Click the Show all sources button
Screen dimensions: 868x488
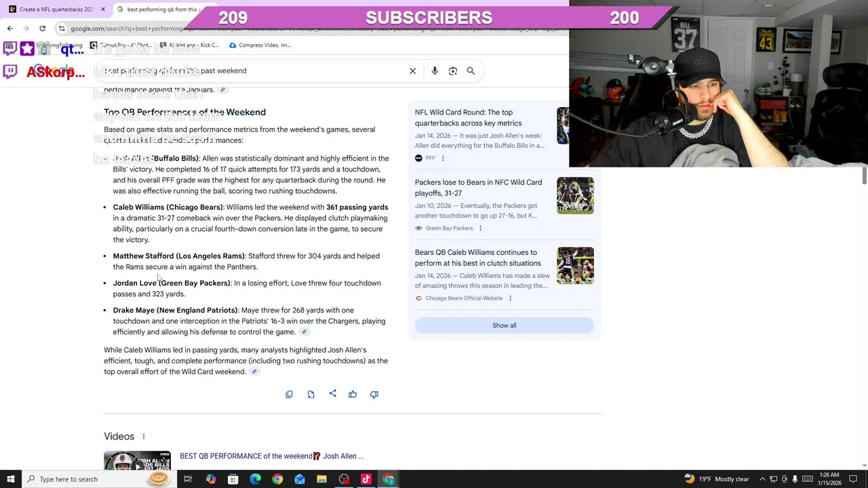tap(504, 325)
